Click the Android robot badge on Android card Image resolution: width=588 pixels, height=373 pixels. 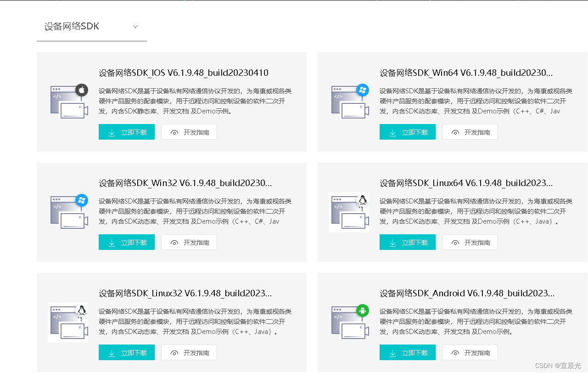[363, 311]
